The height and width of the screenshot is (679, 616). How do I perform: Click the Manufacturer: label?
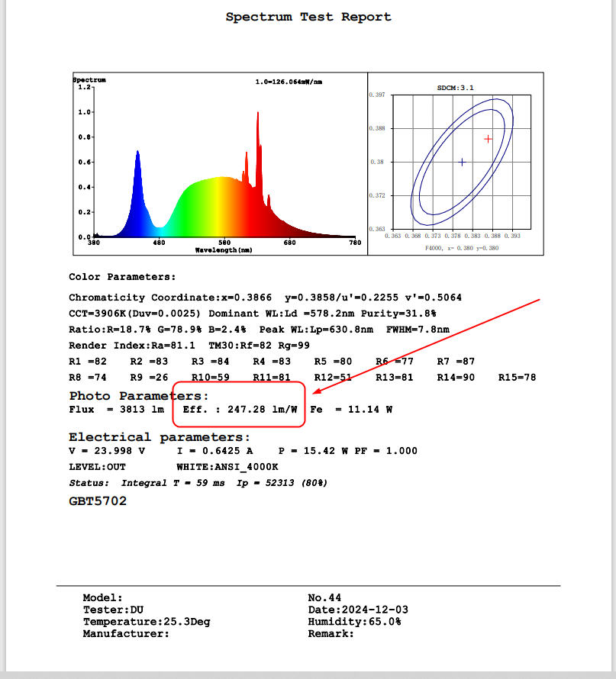(126, 634)
